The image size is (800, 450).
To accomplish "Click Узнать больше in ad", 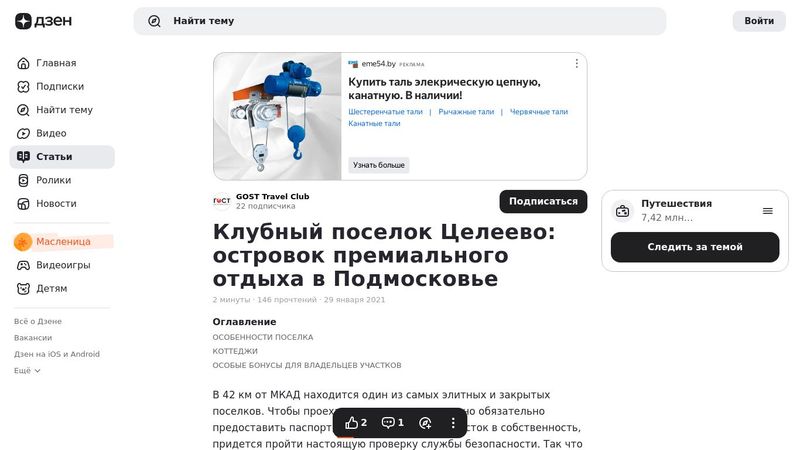I will pyautogui.click(x=379, y=165).
